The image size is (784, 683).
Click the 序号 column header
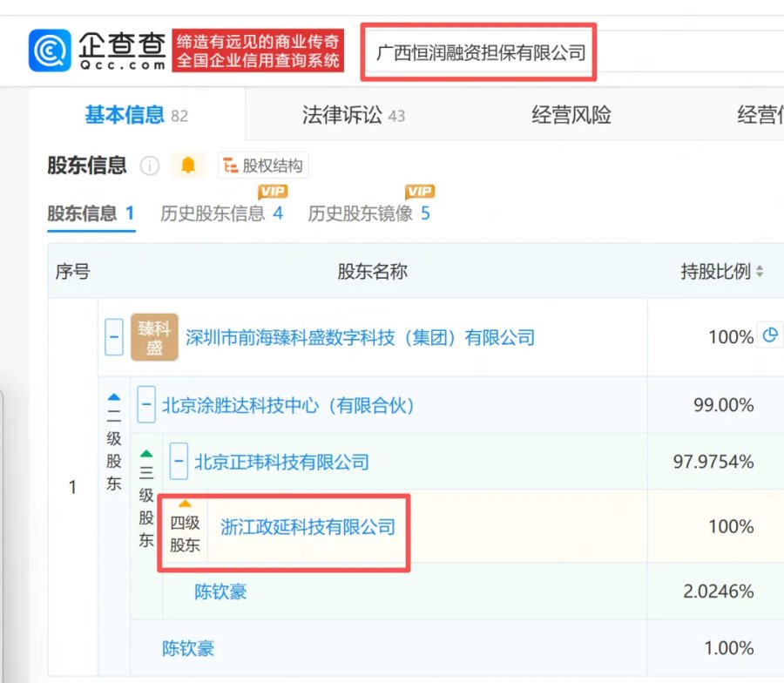pyautogui.click(x=72, y=272)
